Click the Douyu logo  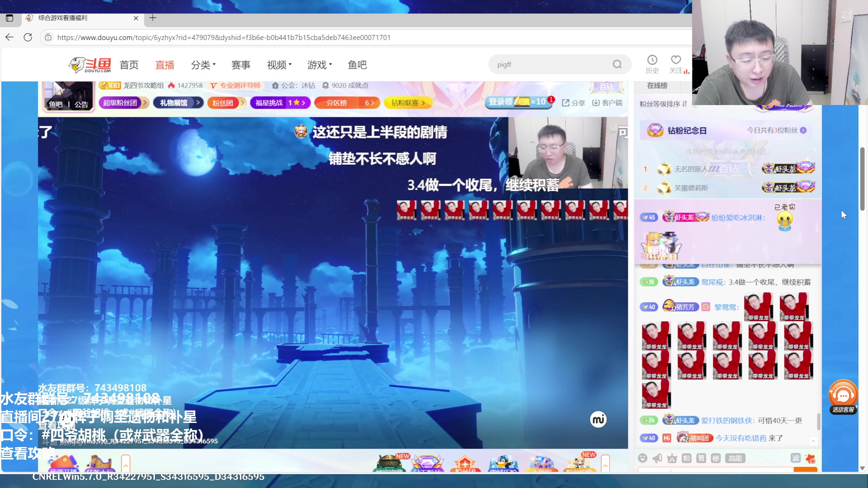point(90,64)
